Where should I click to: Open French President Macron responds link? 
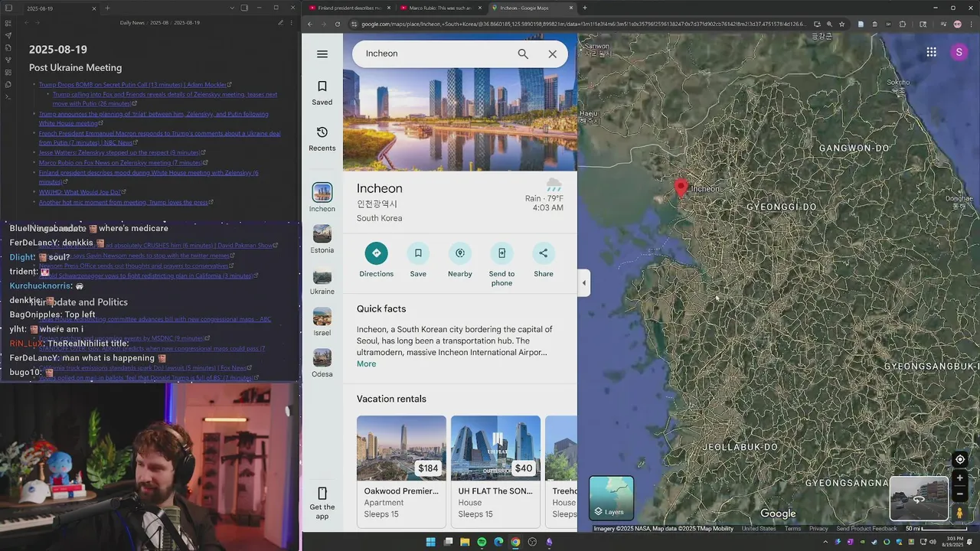coord(159,137)
